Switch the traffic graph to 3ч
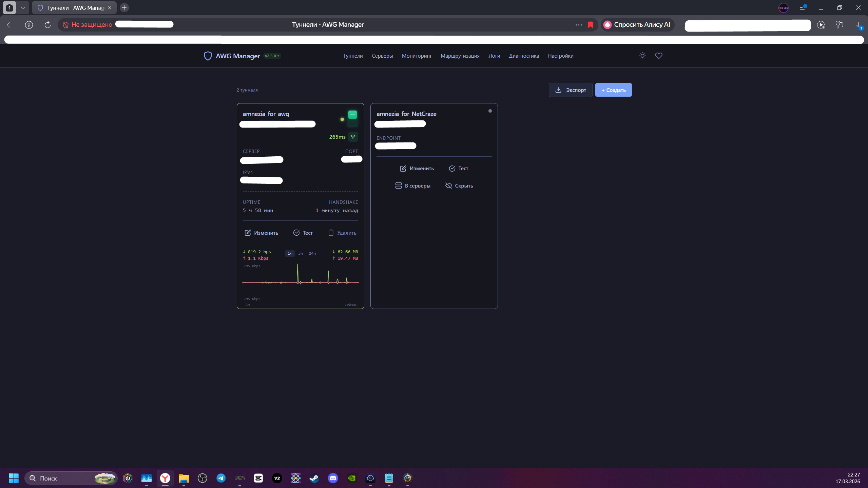 [301, 254]
